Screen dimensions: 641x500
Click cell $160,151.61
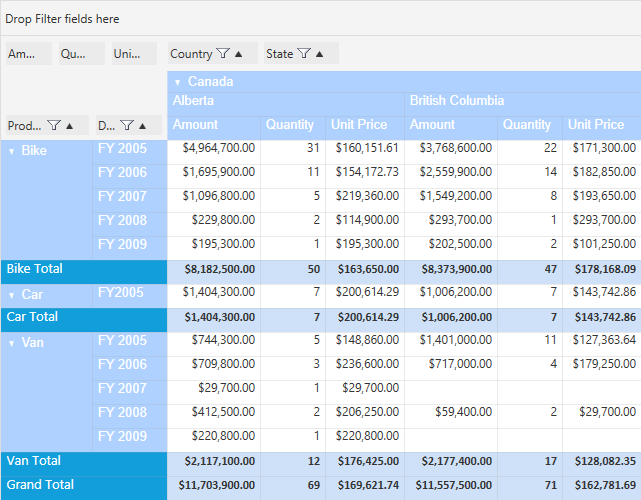point(365,152)
